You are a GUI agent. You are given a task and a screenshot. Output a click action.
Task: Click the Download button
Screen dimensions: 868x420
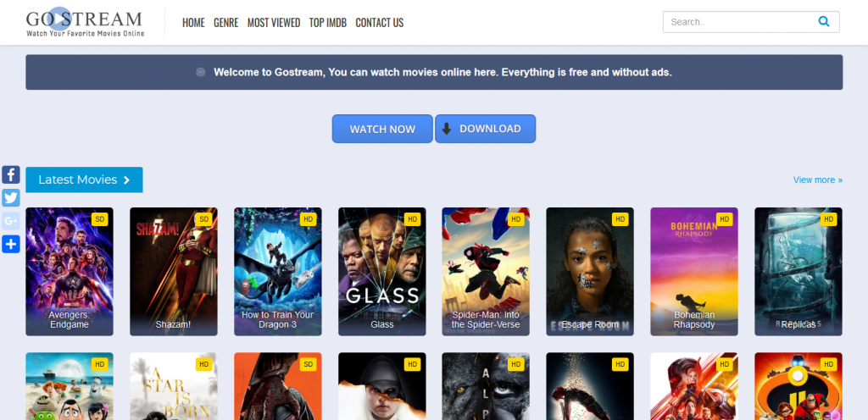point(486,129)
